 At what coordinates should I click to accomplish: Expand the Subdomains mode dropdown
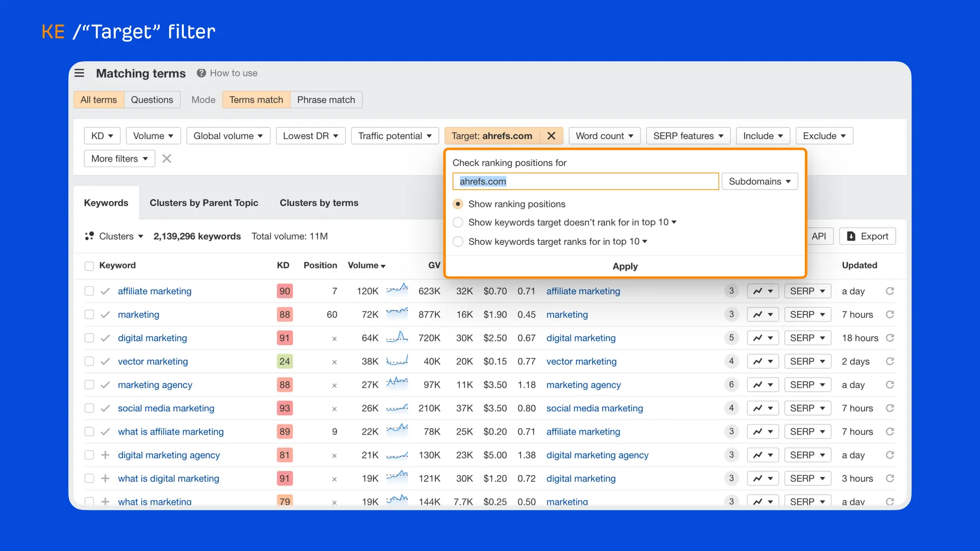(x=760, y=181)
